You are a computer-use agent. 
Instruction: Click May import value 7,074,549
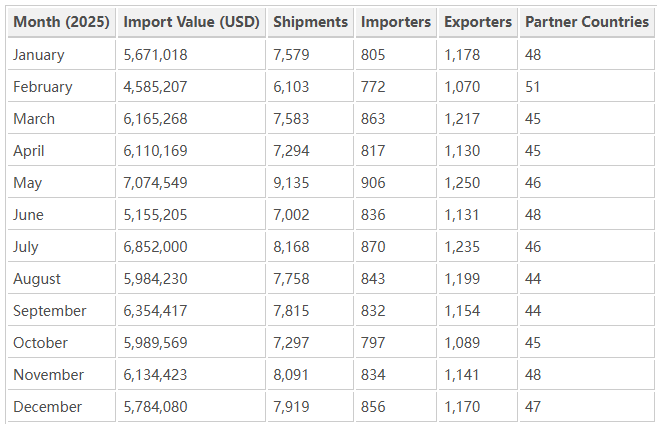click(x=155, y=183)
